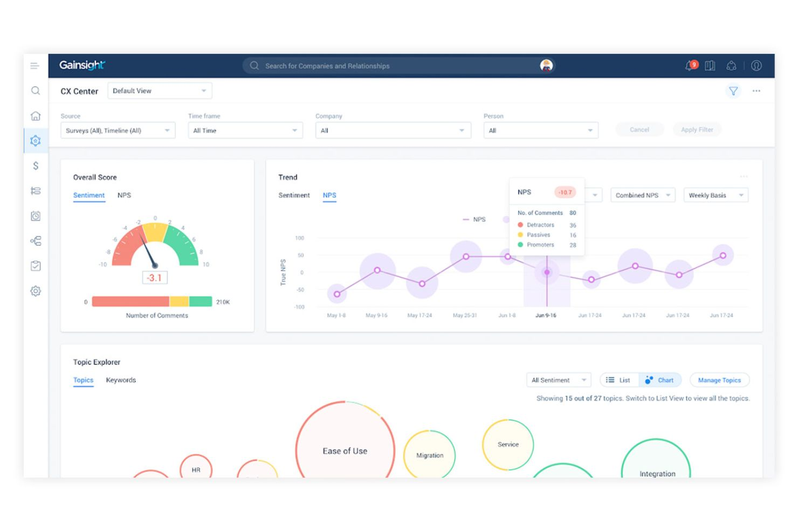798x532 pixels.
Task: Switch Topic Explorer to List view
Action: click(x=619, y=380)
